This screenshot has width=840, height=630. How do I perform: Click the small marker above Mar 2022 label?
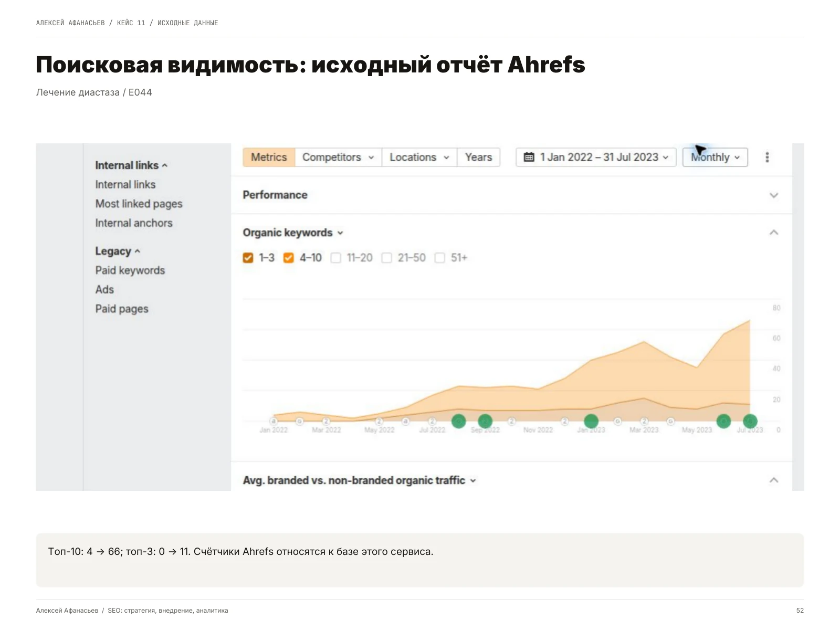pyautogui.click(x=326, y=421)
